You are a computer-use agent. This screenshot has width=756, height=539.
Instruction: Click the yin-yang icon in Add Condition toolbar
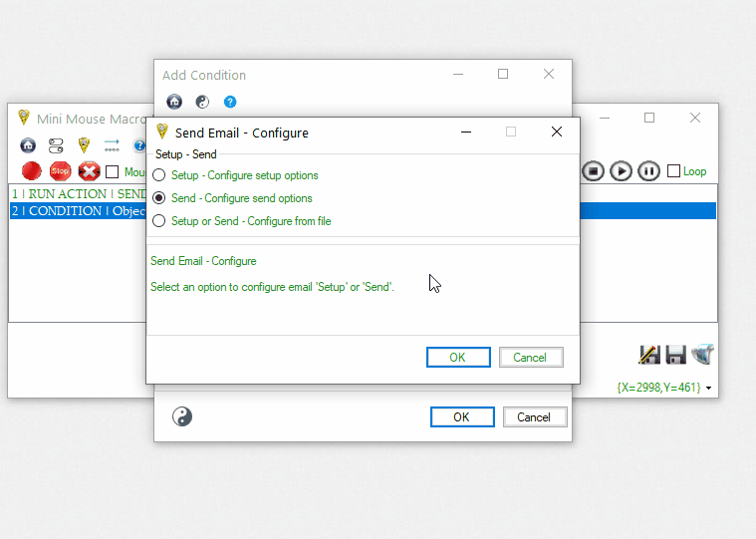point(202,102)
